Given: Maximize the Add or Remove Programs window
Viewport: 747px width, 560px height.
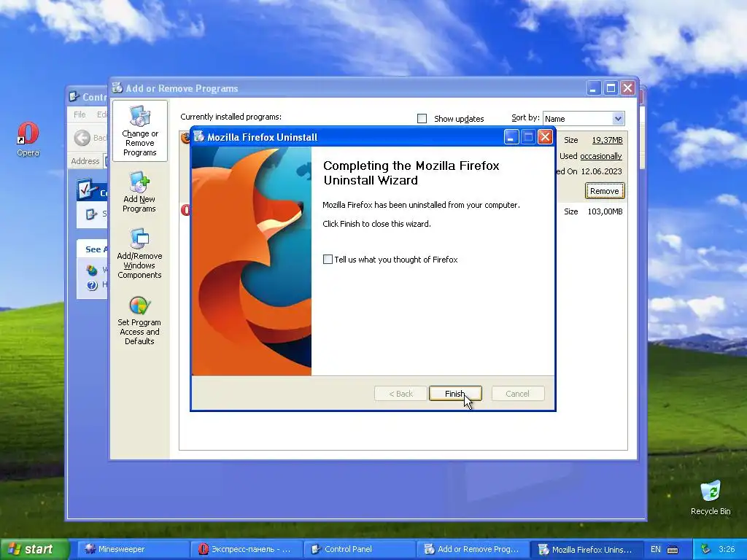Looking at the screenshot, I should pyautogui.click(x=611, y=88).
